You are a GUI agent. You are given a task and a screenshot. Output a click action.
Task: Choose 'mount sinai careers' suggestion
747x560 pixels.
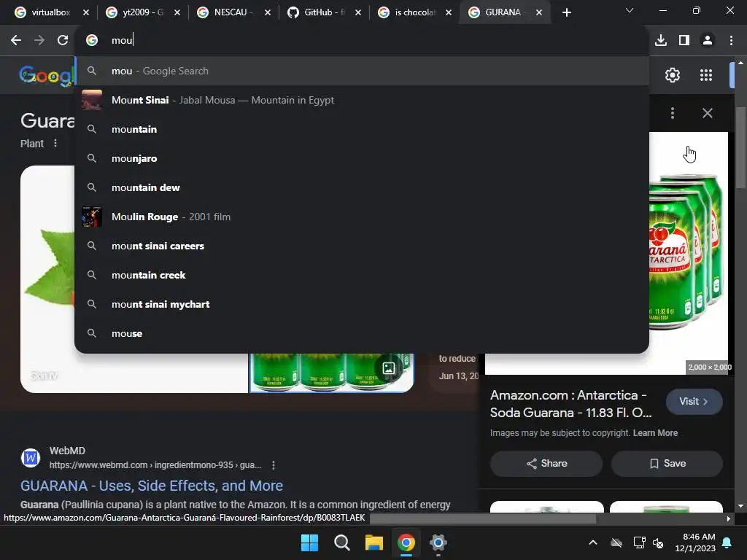362,246
